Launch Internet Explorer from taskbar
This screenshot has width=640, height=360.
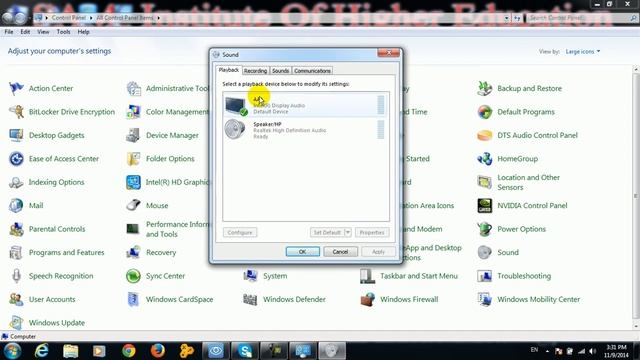42,351
